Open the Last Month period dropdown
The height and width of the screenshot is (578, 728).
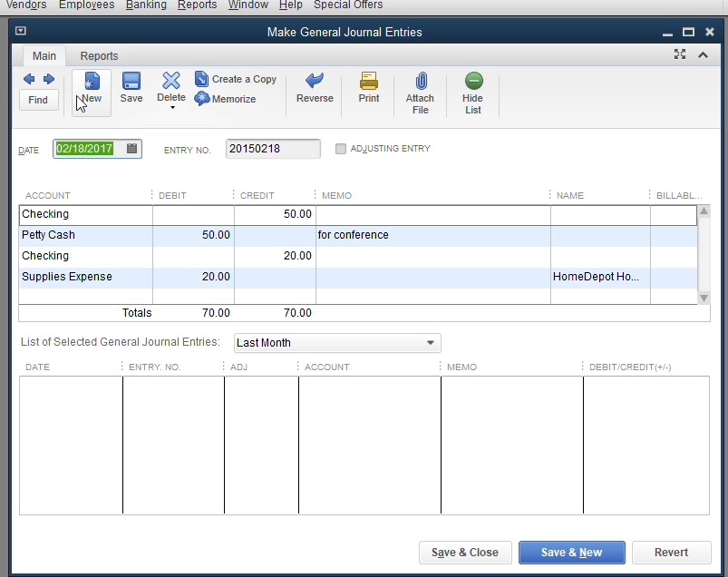337,343
